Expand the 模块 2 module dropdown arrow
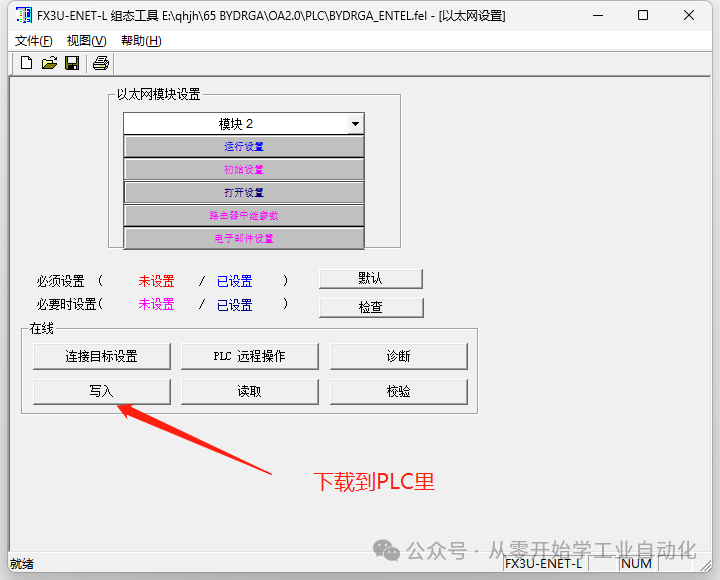Screen dimensions: 720x580 click(355, 124)
